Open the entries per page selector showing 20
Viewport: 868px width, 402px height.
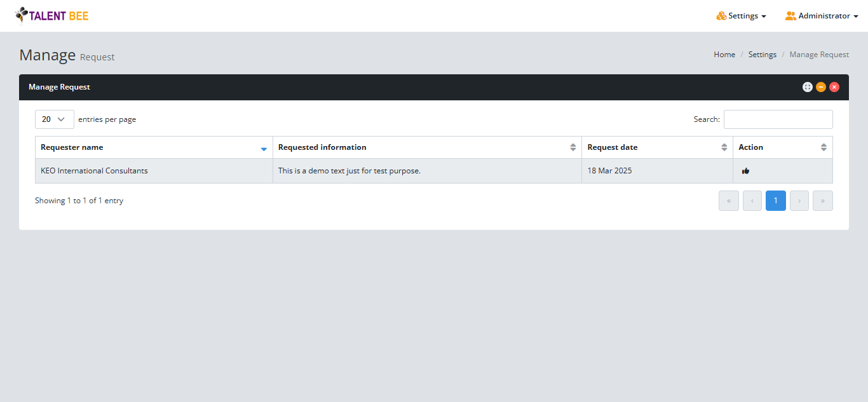(54, 119)
